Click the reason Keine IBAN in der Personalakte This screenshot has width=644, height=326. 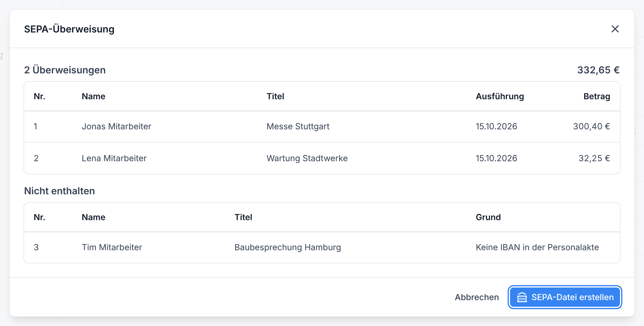click(x=537, y=247)
